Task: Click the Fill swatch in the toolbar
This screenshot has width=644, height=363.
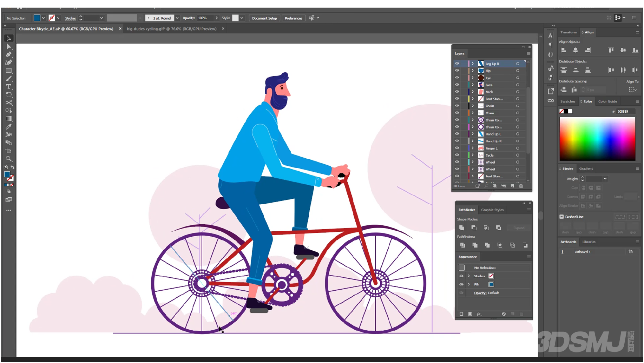Action: (7, 174)
